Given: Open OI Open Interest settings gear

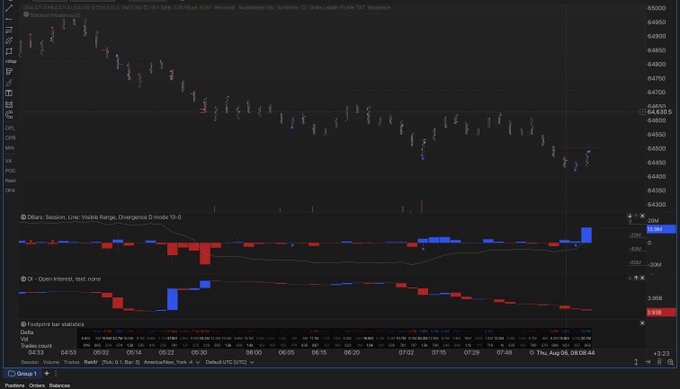Looking at the screenshot, I should [x=23, y=279].
